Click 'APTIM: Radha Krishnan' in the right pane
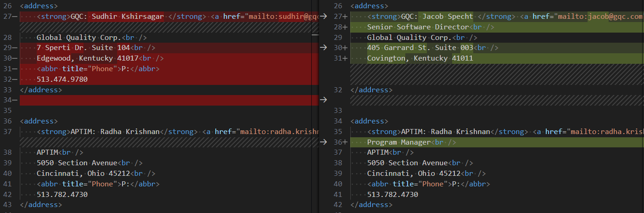Viewport: 644px width, 213px height. [445, 132]
